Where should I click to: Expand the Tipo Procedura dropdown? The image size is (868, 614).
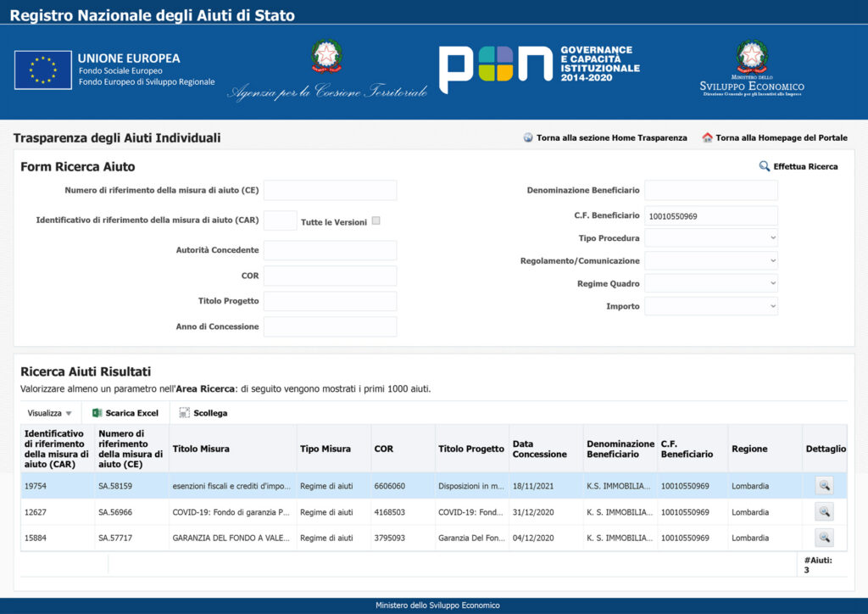tap(710, 238)
